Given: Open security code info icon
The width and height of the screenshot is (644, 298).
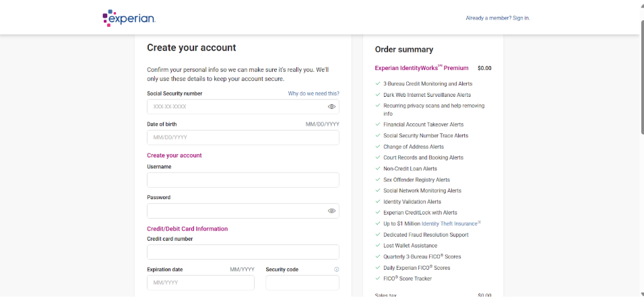Looking at the screenshot, I should (337, 270).
